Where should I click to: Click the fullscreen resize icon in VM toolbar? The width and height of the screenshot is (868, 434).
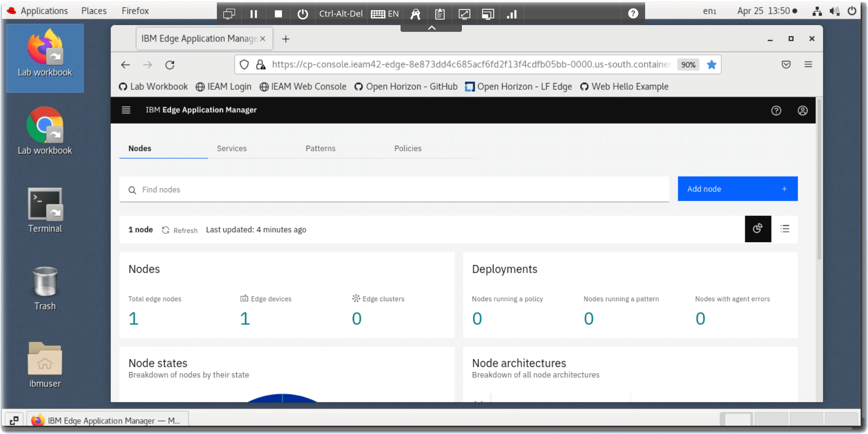coord(464,14)
